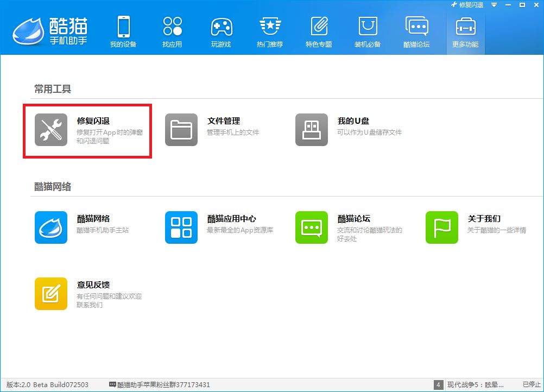Switch to 找应用 (Find Apps) tab
Screen dimensions: 544x392
[172, 32]
